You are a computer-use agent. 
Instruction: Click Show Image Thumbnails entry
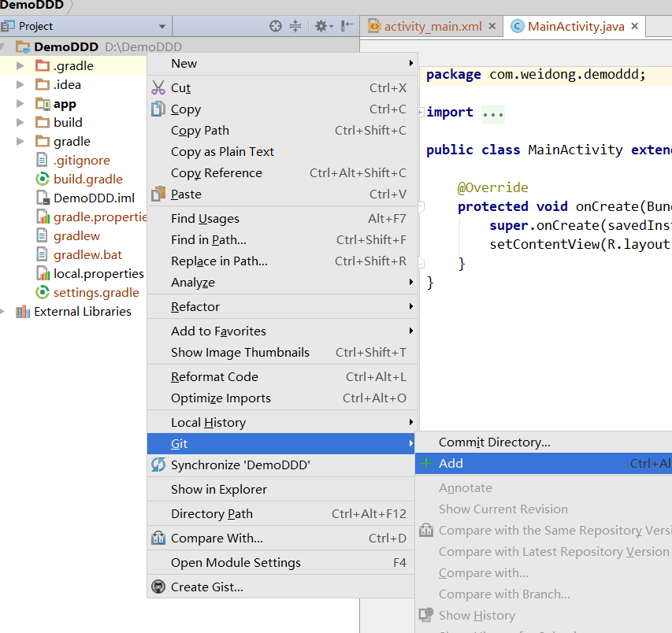(x=280, y=352)
